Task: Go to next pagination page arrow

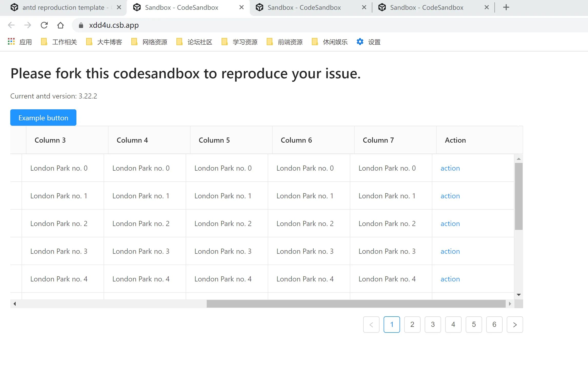Action: [515, 325]
